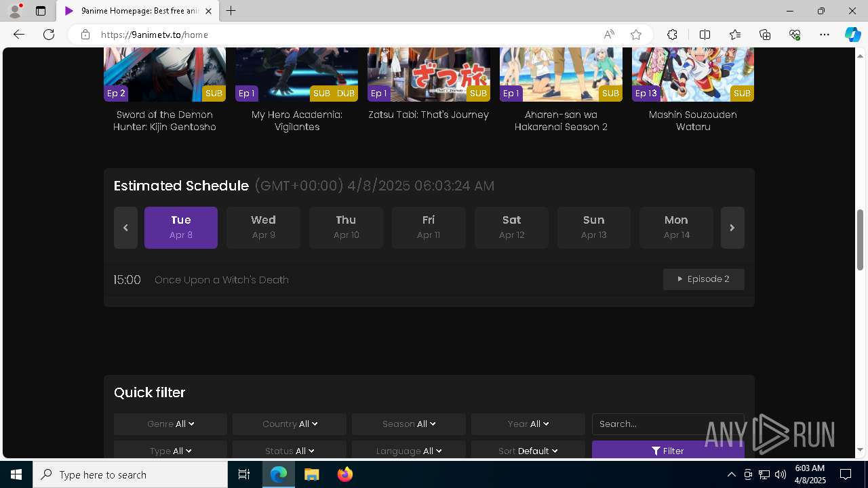
Task: Select Tue Apr 8 schedule tab
Action: pos(181,228)
